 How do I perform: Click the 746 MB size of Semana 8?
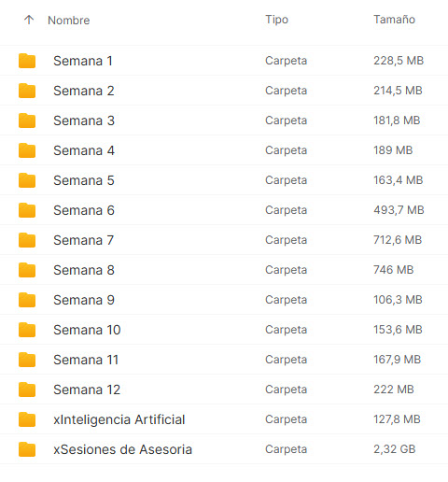coord(394,270)
